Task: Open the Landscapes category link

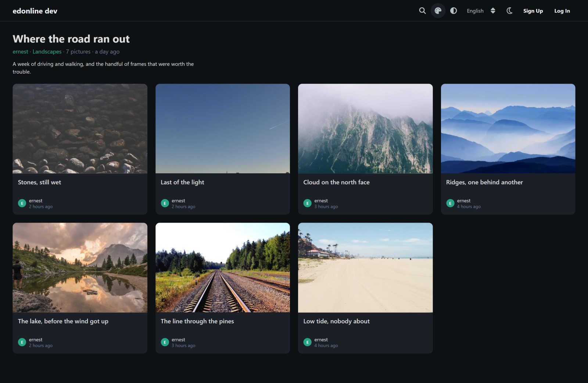Action: (x=47, y=52)
